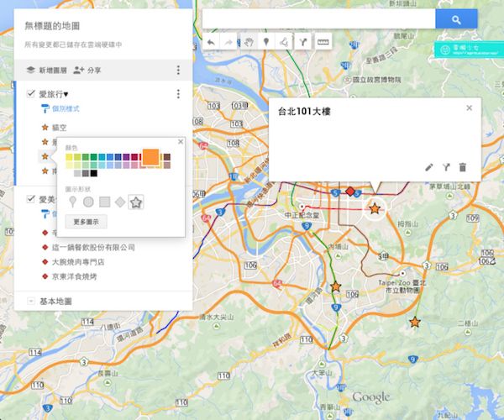
Task: Click the 無標題的地圖 map title
Action: pyautogui.click(x=52, y=26)
